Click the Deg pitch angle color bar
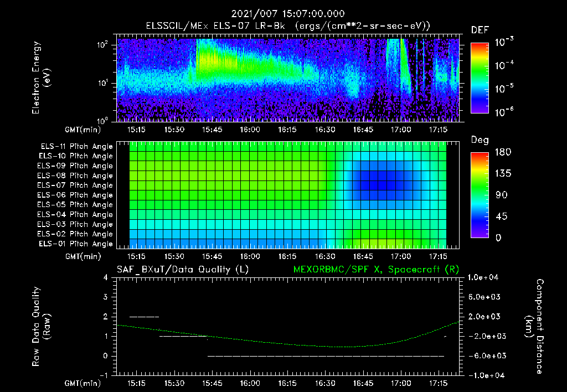This screenshot has height=392, width=567. tap(480, 195)
